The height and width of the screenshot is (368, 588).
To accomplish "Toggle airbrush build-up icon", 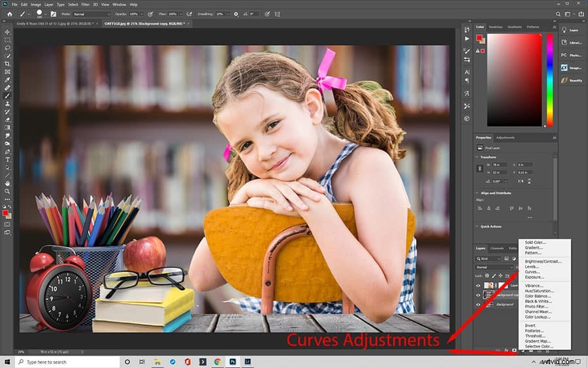I will coord(189,14).
